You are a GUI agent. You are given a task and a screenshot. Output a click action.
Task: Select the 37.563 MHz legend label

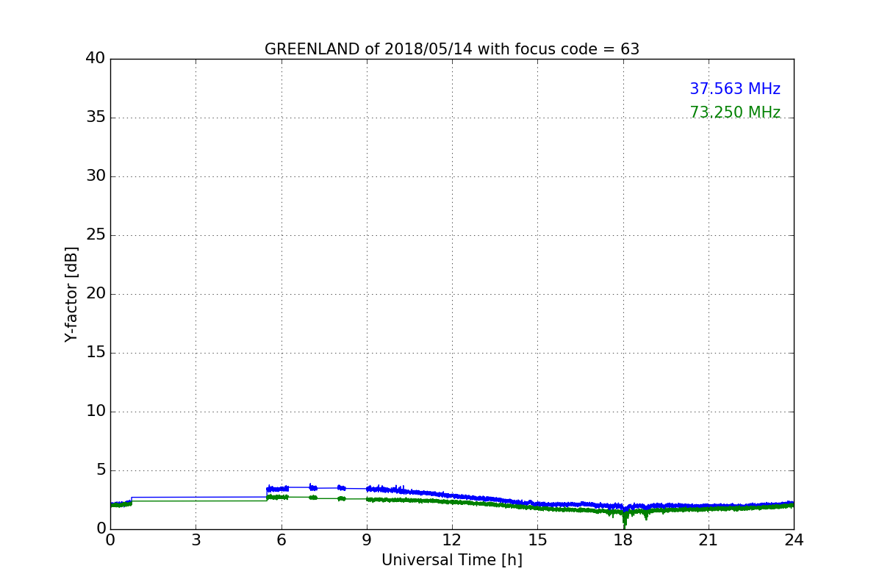click(735, 89)
